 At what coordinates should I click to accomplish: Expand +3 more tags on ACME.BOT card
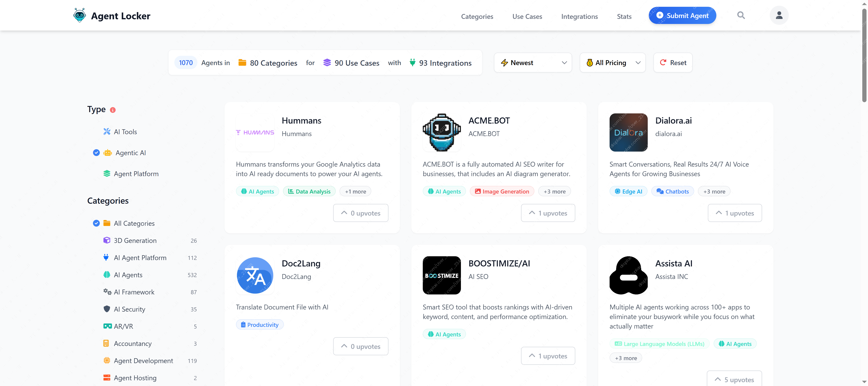click(554, 191)
